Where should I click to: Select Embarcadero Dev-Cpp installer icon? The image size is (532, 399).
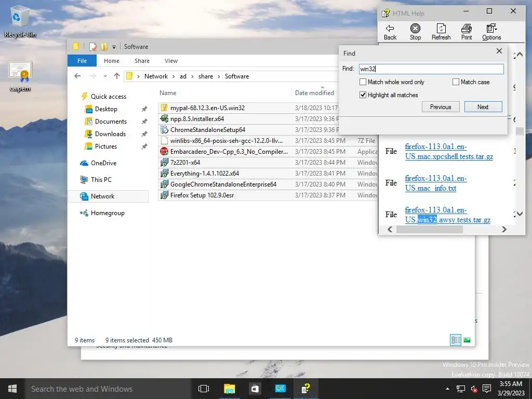click(x=164, y=151)
